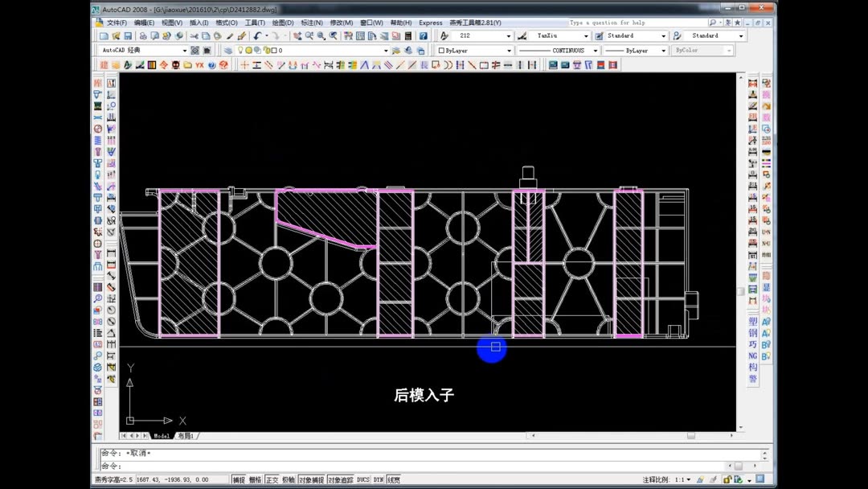Save the drawing using the Save icon
Viewport: 868px width, 489px height.
127,35
